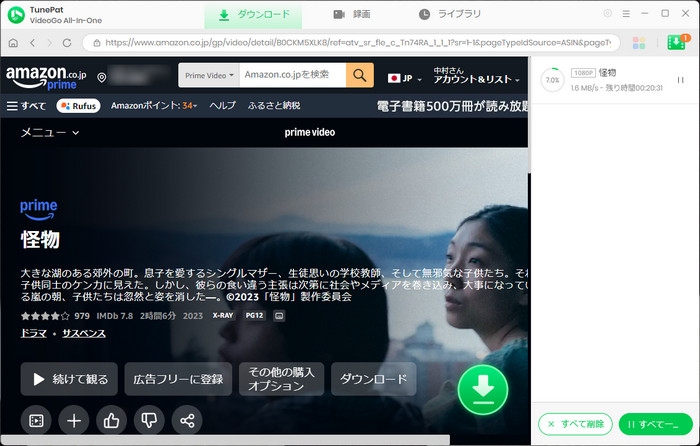Click the trailer film icon button

point(36,420)
